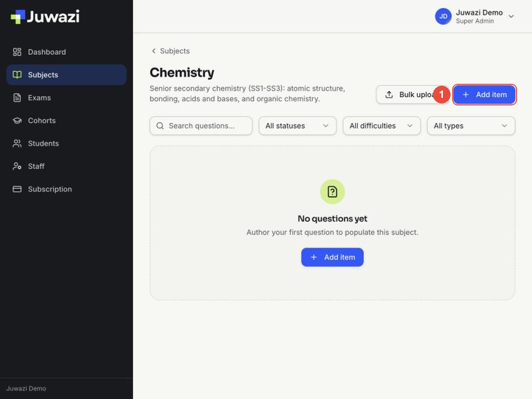The image size is (532, 399).
Task: Click the JD profile avatar
Action: tap(443, 16)
